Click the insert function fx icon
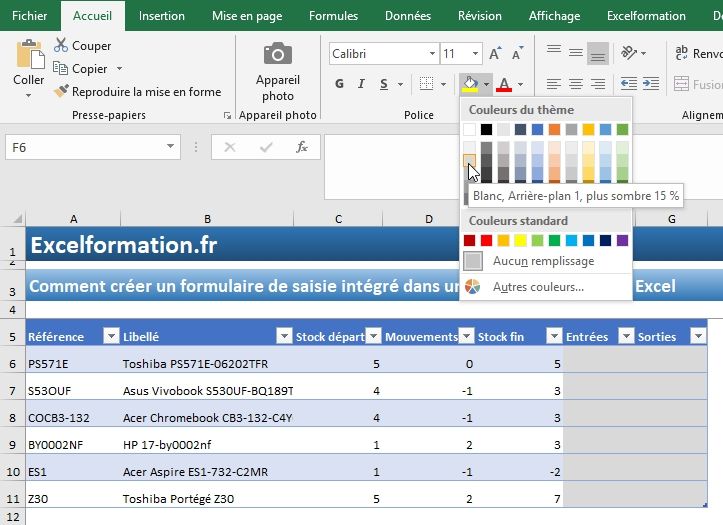The width and height of the screenshot is (723, 525). (x=302, y=147)
